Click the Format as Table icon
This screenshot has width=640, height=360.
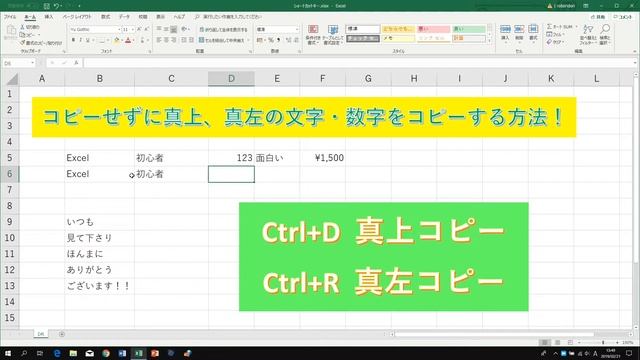pyautogui.click(x=333, y=29)
